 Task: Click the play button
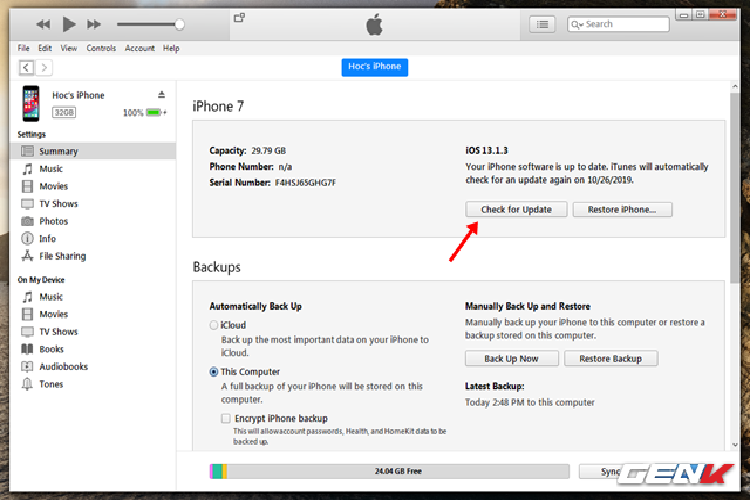[69, 24]
